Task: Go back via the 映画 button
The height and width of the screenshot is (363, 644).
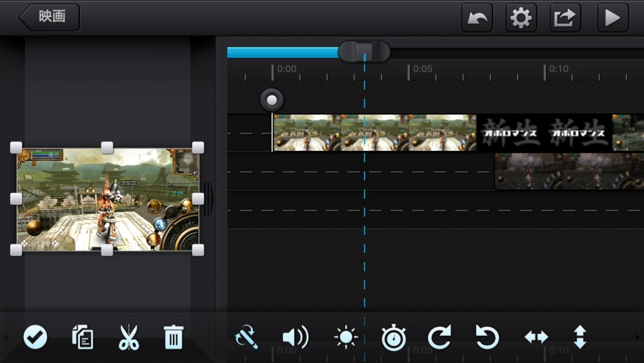Action: 49,17
